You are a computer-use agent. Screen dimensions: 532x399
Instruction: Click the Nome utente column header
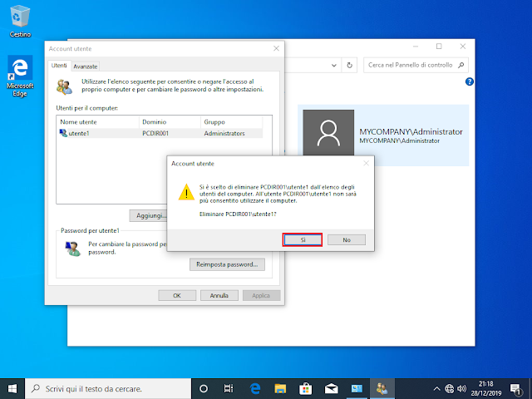(98, 122)
